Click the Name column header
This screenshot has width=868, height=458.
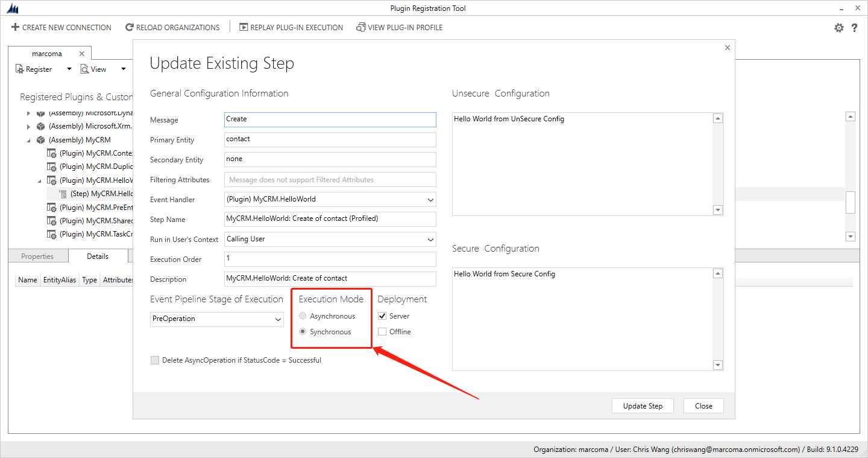[x=28, y=280]
